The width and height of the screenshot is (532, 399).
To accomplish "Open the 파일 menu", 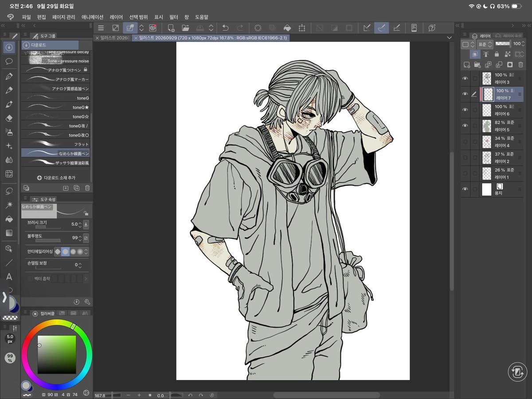I will pyautogui.click(x=27, y=17).
